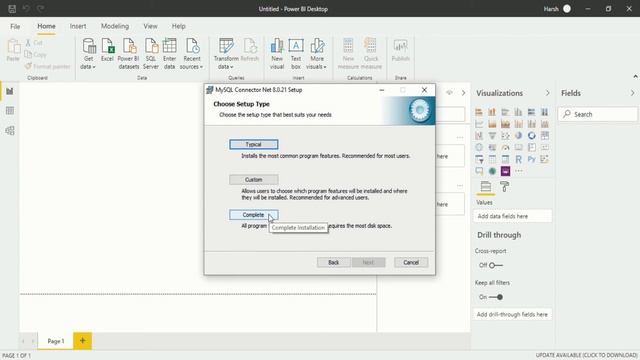Select the Donut chart visualization
Screen dimensions: 640x360
531,136
